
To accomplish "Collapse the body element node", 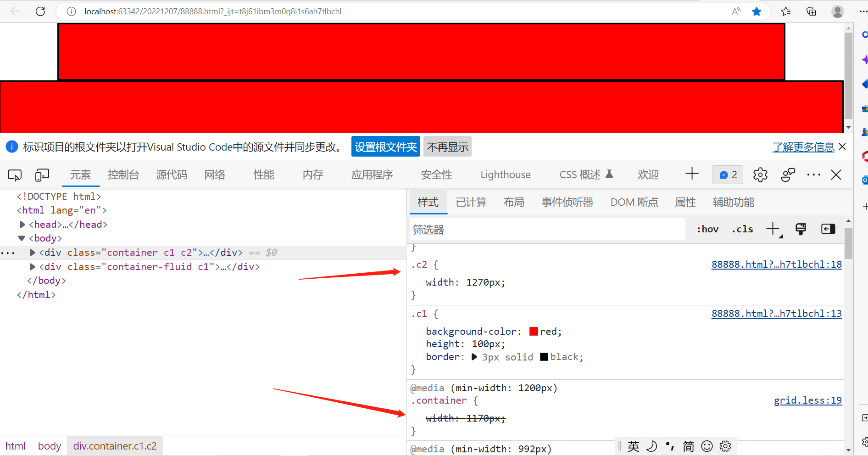I will (22, 238).
